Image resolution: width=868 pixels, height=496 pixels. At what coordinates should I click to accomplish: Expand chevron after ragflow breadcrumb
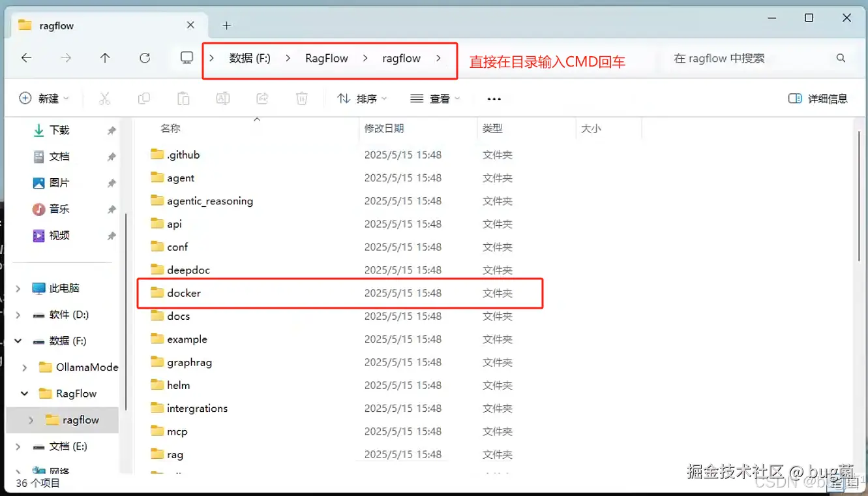click(x=438, y=58)
